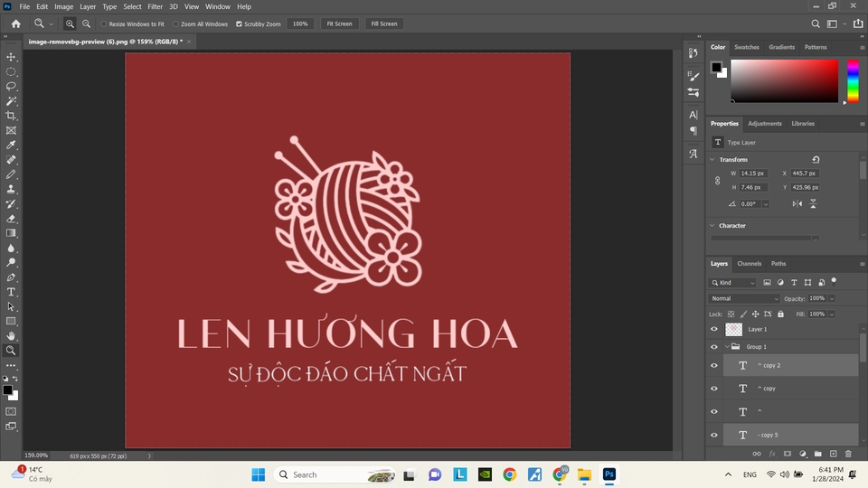This screenshot has height=488, width=868.
Task: Select the Elliptical Marquee tool
Action: point(11,72)
